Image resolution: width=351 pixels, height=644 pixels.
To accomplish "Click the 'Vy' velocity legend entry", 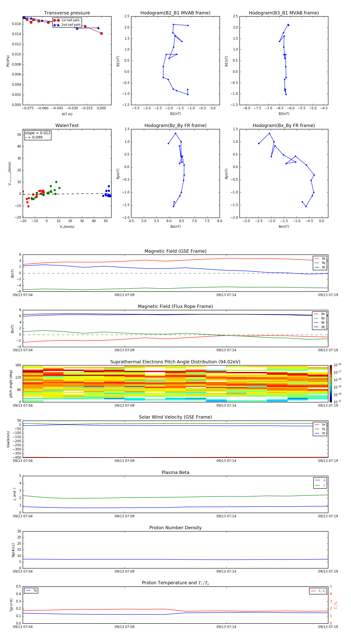I will [x=320, y=429].
